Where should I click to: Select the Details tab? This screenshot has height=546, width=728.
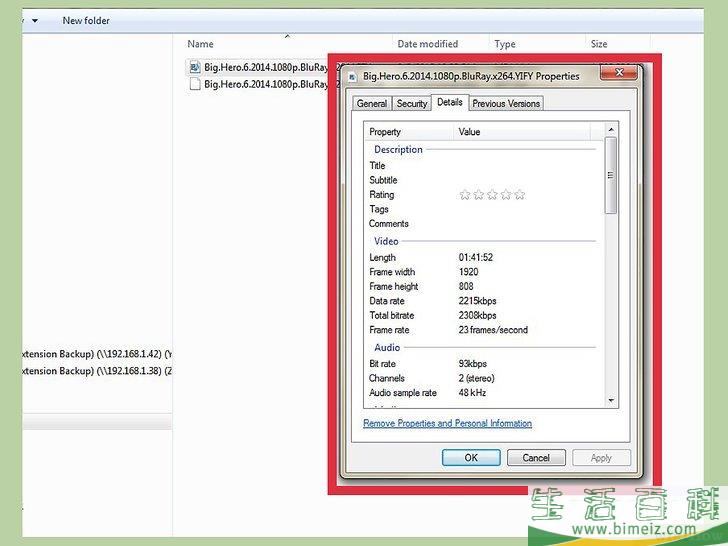coord(449,102)
